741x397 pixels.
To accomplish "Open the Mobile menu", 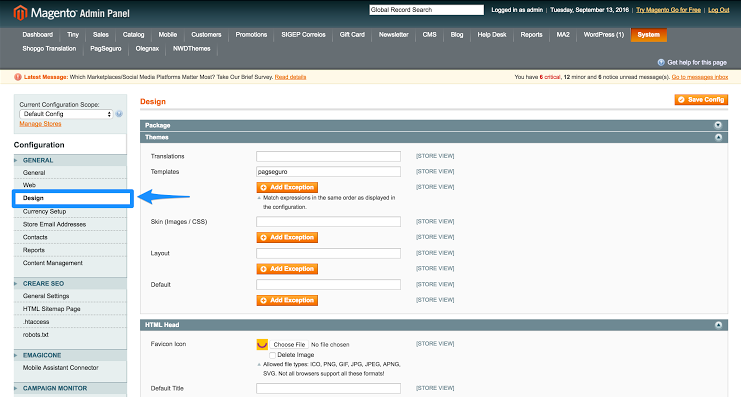I will 168,35.
